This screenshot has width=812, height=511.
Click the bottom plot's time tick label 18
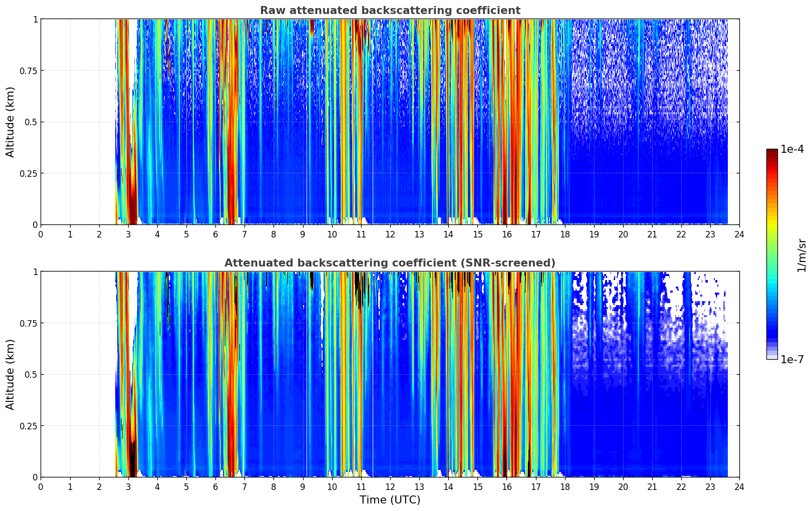tap(565, 486)
